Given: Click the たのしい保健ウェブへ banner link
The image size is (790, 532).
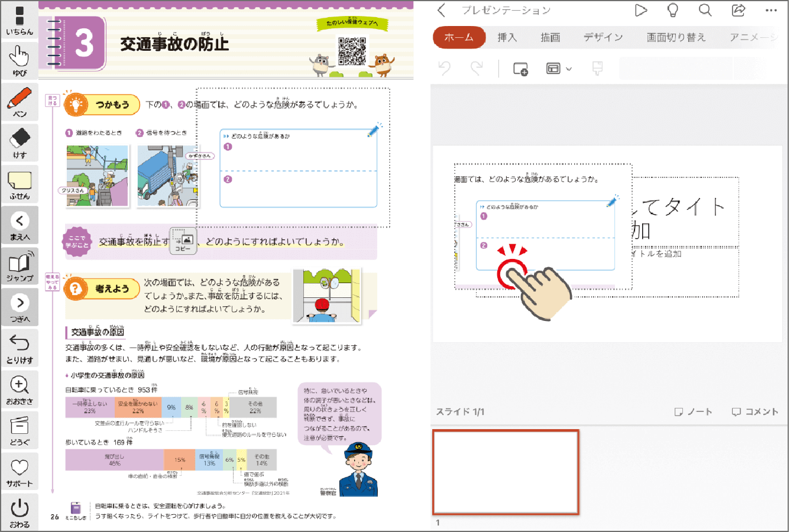Looking at the screenshot, I should 352,23.
